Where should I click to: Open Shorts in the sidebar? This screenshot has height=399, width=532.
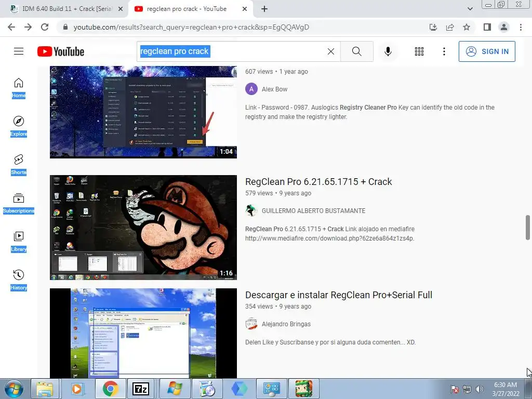point(19,165)
